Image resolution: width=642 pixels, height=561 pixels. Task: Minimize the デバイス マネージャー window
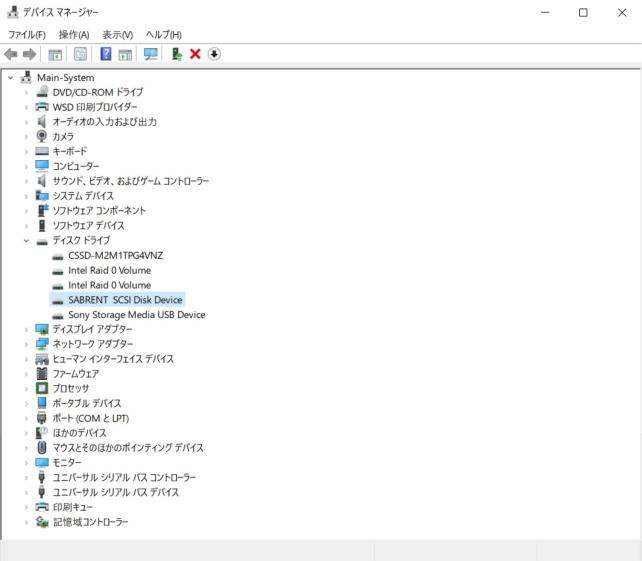pyautogui.click(x=545, y=13)
